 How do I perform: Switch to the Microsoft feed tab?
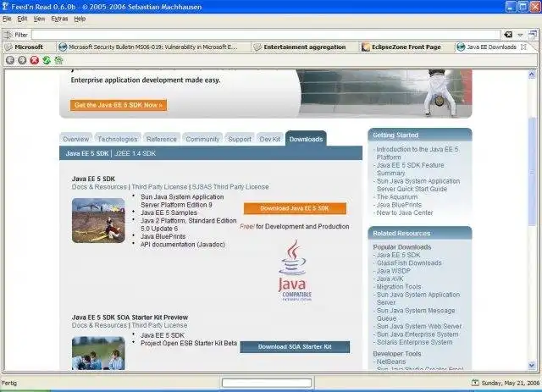pos(29,47)
